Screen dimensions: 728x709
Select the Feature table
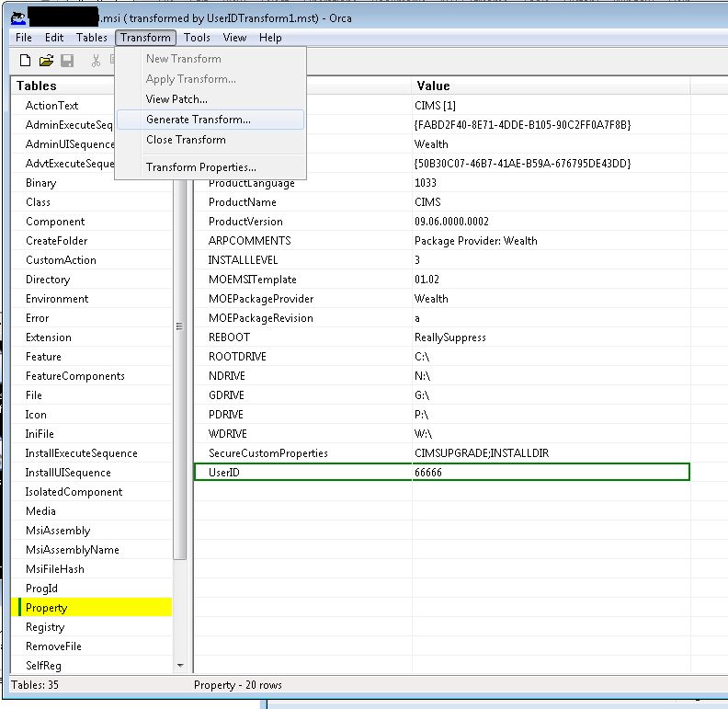click(43, 357)
